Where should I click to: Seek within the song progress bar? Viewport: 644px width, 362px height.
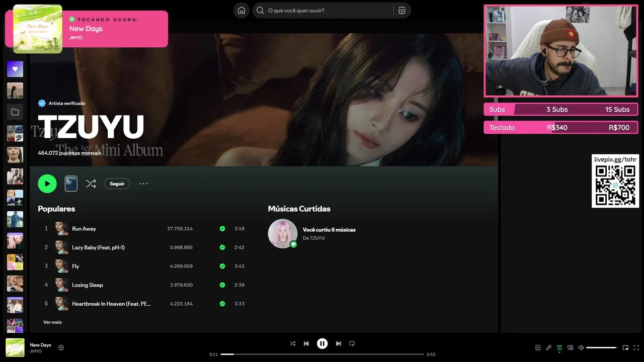coord(322,354)
